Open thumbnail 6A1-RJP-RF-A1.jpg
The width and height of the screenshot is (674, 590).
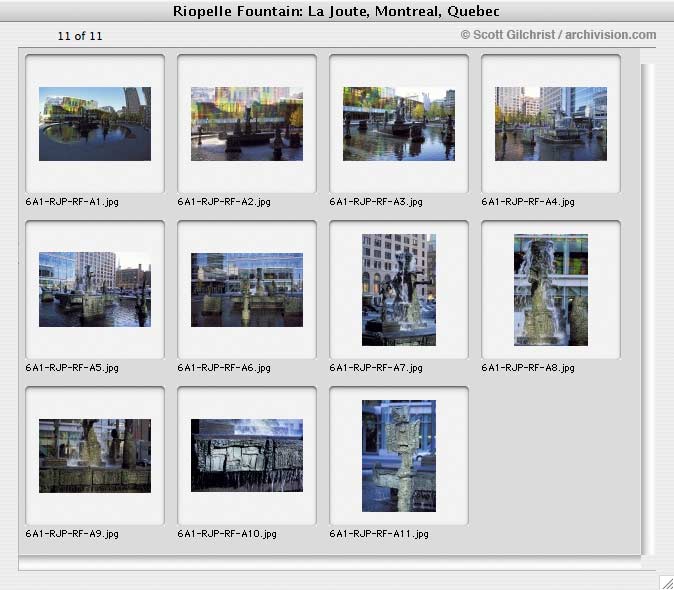click(x=95, y=124)
